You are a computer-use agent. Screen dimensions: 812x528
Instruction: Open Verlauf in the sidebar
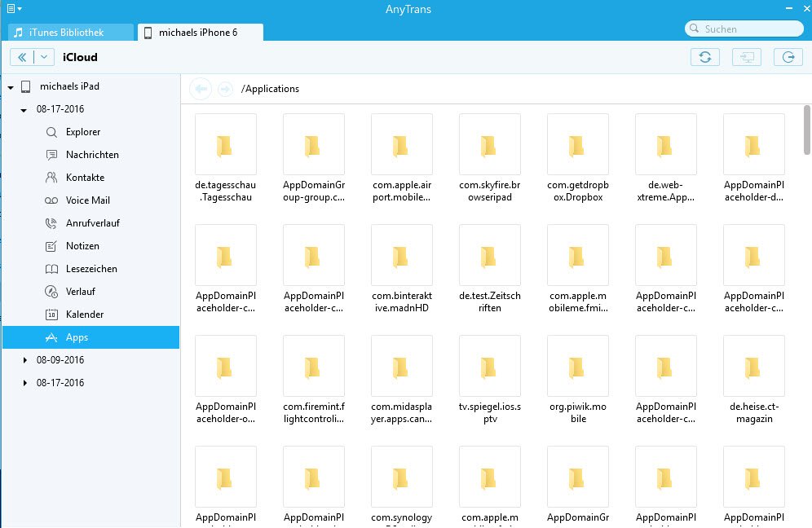coord(91,292)
